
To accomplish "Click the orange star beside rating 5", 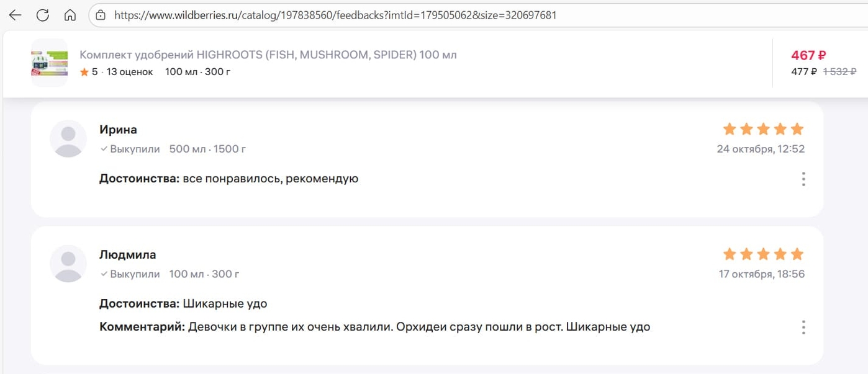I will (x=84, y=72).
